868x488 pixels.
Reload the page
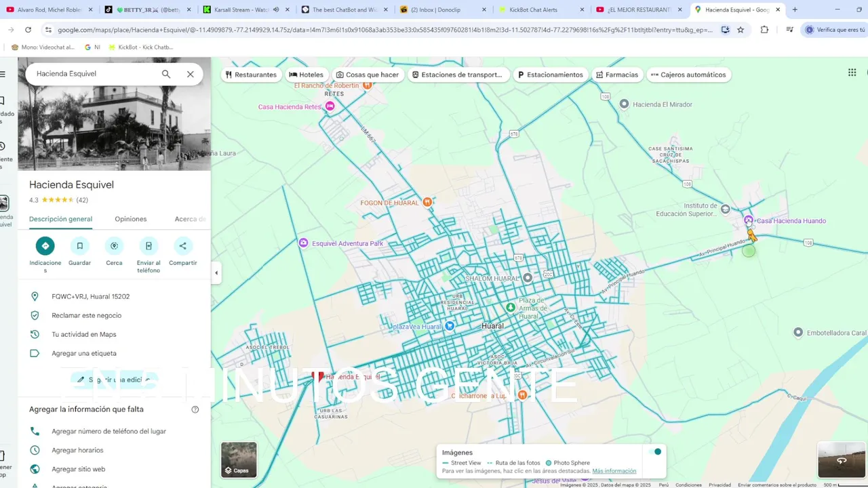[28, 30]
